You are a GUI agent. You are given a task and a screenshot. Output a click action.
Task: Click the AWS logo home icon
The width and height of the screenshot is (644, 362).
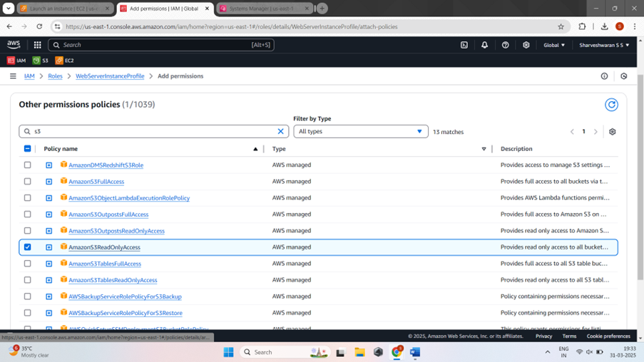coord(14,44)
